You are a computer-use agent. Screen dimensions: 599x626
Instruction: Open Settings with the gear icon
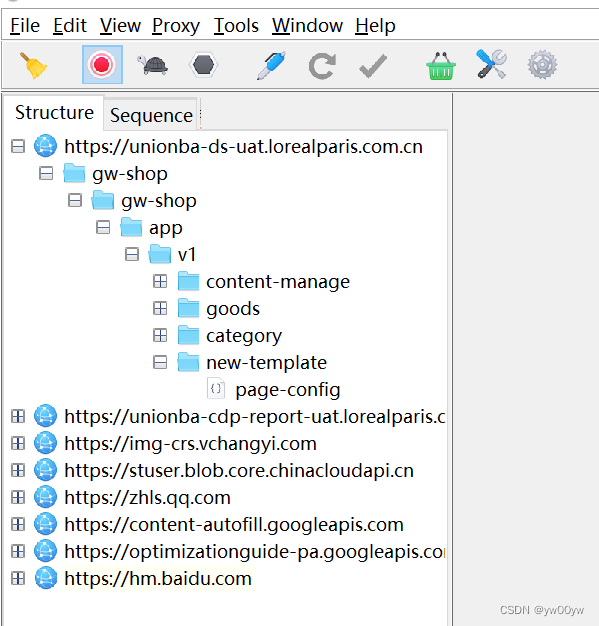click(x=542, y=65)
